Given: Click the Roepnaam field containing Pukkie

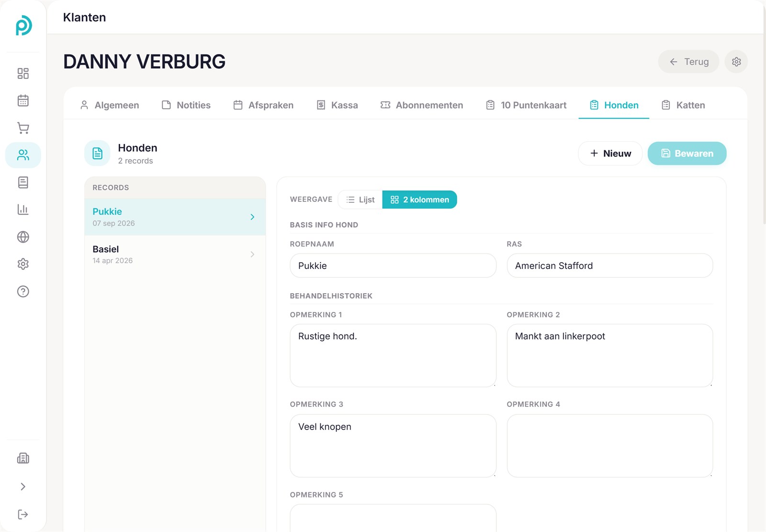Looking at the screenshot, I should pos(393,266).
